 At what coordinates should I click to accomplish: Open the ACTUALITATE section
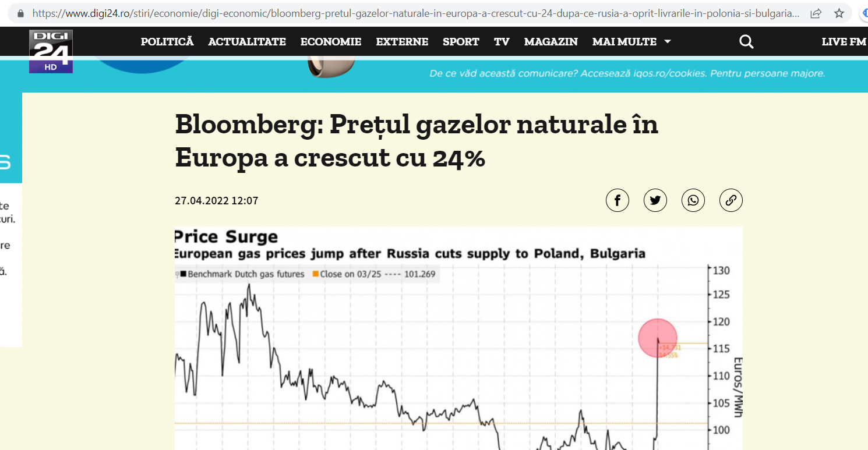click(247, 42)
